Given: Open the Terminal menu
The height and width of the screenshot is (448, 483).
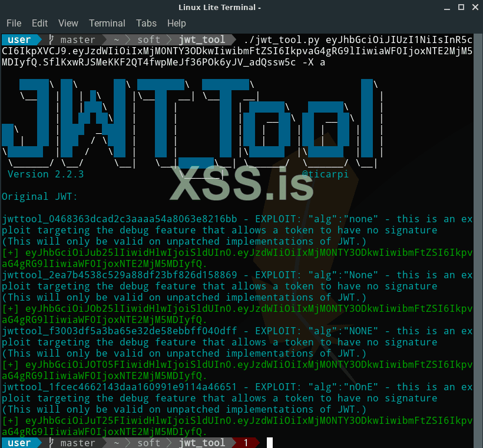Looking at the screenshot, I should 107,23.
